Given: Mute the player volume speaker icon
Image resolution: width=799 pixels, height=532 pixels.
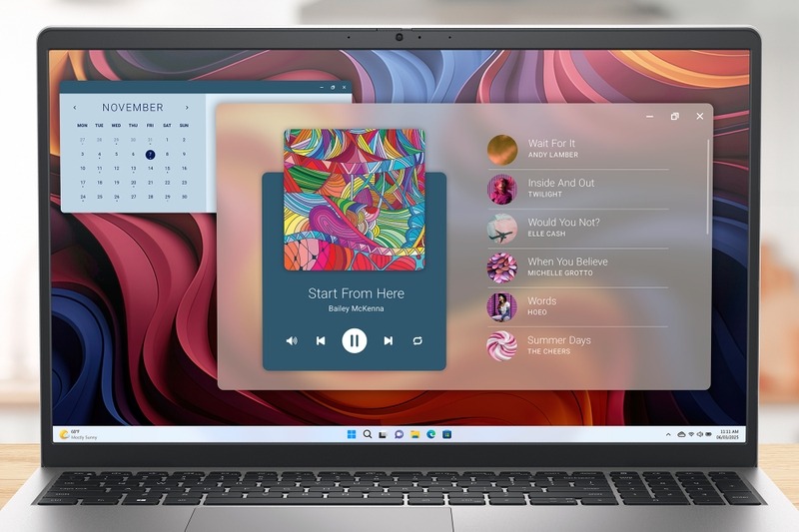Looking at the screenshot, I should [292, 340].
